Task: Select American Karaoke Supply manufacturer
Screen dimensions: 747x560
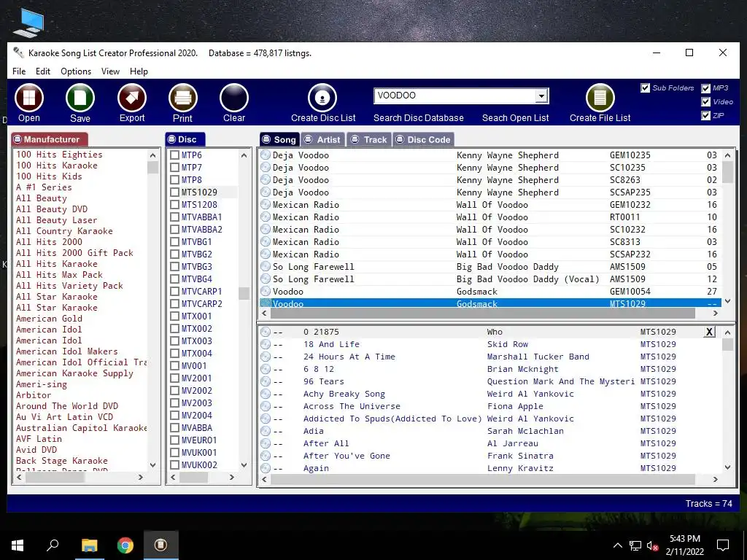Action: [x=75, y=373]
